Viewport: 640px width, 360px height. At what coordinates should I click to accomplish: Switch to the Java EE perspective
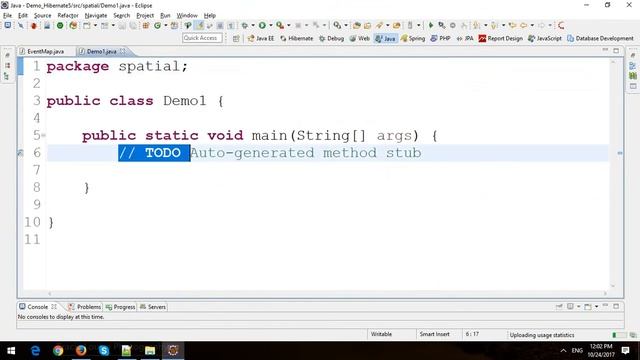point(261,38)
